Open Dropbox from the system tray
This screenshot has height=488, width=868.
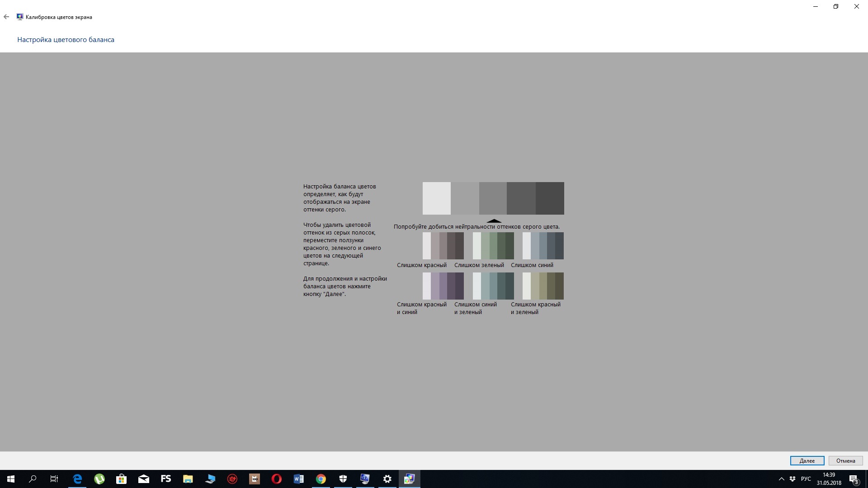(793, 479)
